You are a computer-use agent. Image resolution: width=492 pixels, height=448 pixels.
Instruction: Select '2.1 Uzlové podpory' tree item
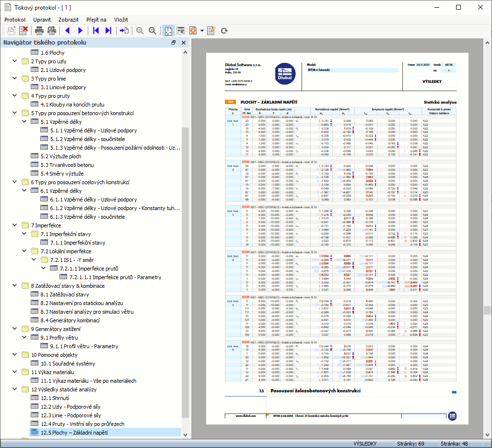[63, 70]
